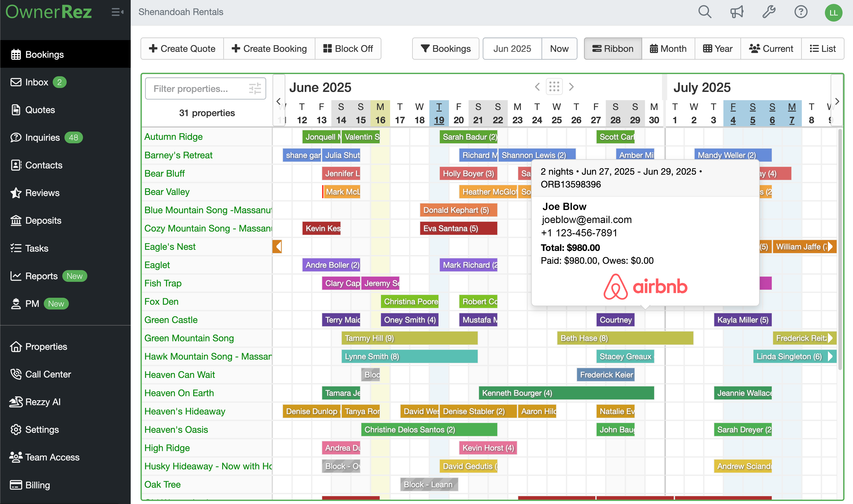The image size is (853, 504).
Task: Open the William Jaffe booking on Eagle's Nest
Action: pyautogui.click(x=804, y=247)
